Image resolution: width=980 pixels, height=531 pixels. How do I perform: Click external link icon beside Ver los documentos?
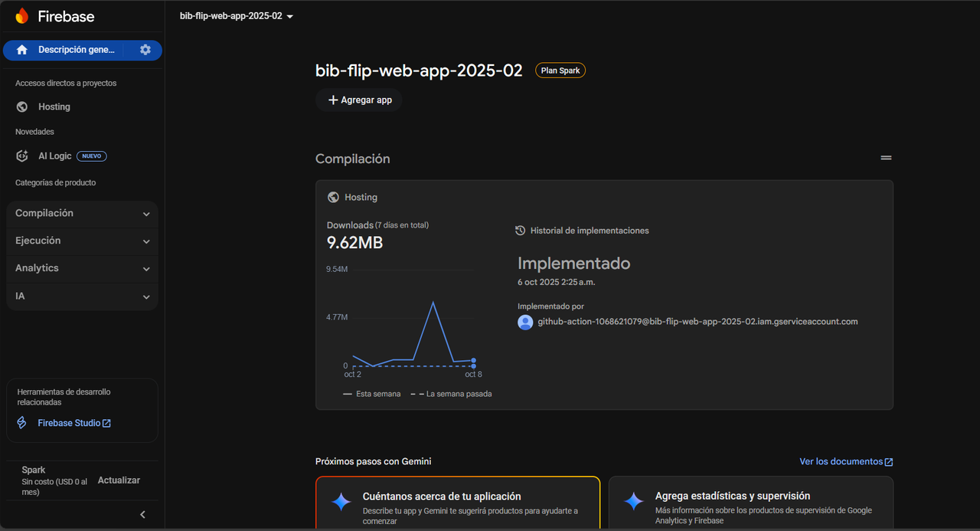[889, 462]
